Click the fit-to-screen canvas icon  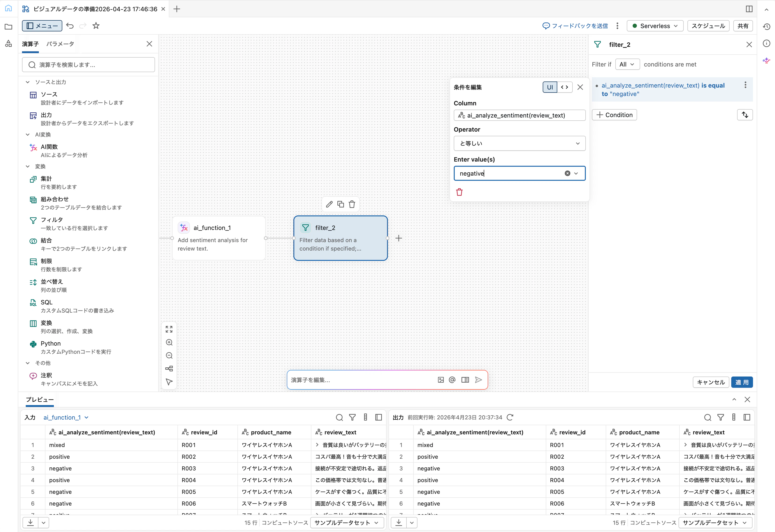(169, 329)
